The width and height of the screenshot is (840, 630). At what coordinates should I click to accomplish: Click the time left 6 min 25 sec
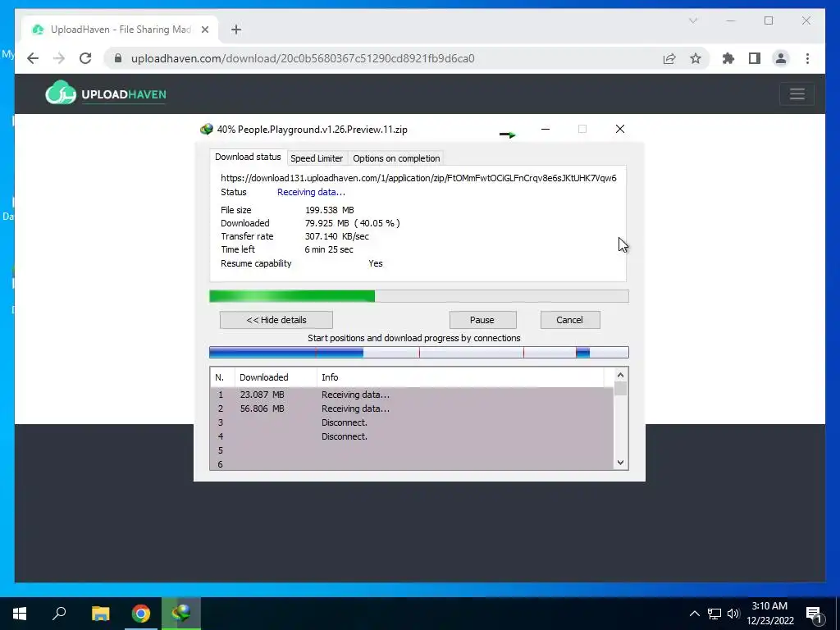point(329,249)
